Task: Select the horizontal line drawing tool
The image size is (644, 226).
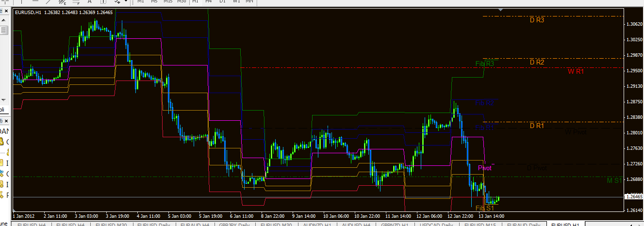Action: coord(35,1)
